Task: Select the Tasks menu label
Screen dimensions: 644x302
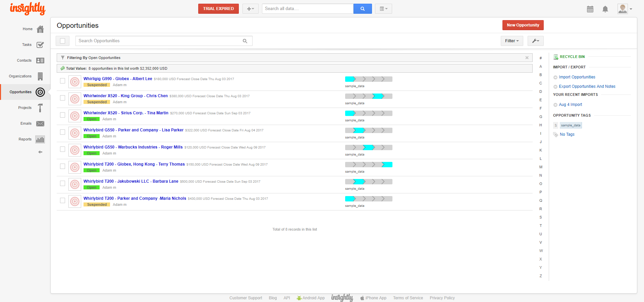Action: click(27, 45)
